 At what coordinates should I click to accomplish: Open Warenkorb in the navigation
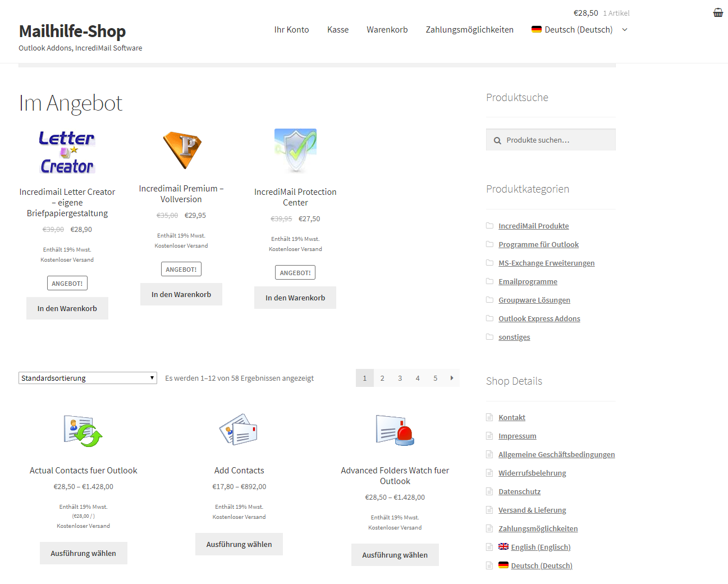(387, 30)
